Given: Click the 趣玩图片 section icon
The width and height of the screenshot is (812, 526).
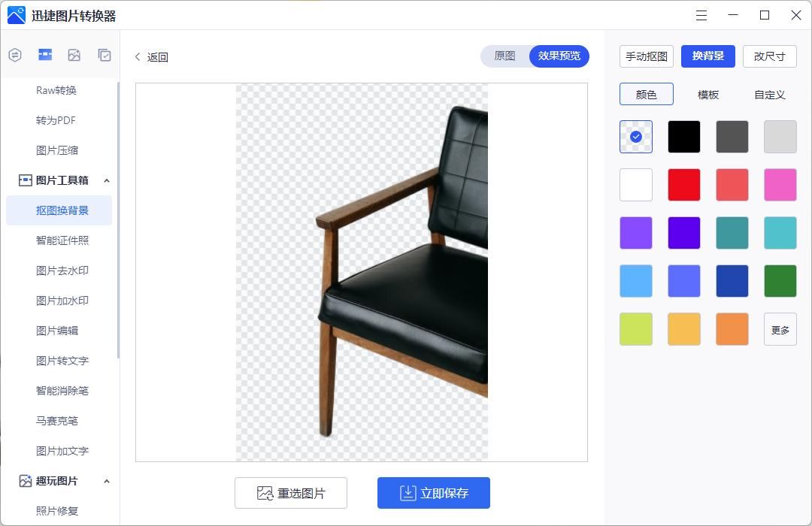Looking at the screenshot, I should click(x=25, y=481).
